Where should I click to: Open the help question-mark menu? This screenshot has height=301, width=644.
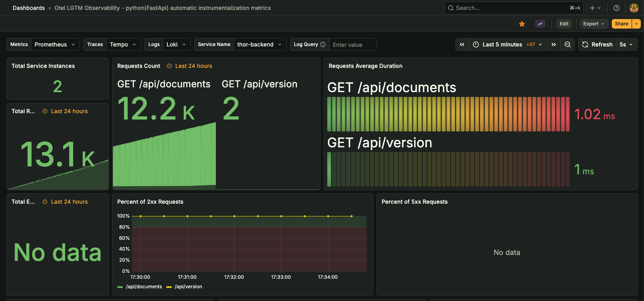[617, 8]
